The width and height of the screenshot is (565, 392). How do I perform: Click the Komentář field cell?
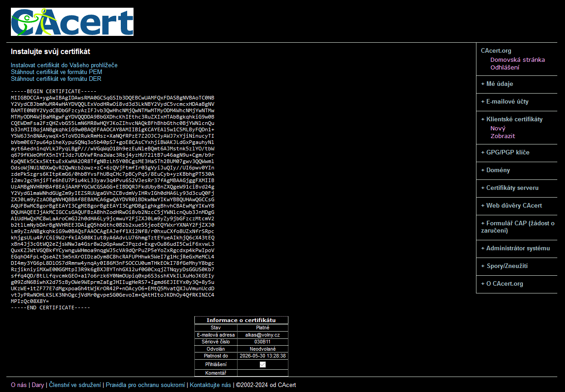point(263,373)
